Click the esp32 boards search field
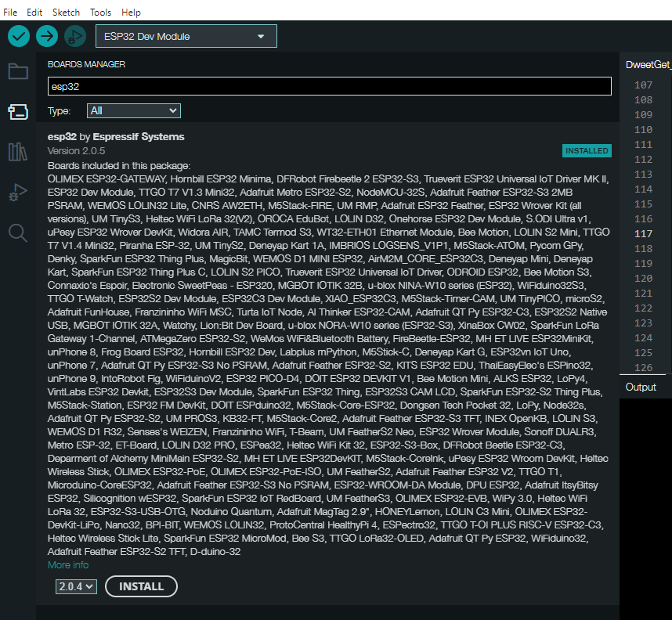This screenshot has width=672, height=620. tap(330, 87)
